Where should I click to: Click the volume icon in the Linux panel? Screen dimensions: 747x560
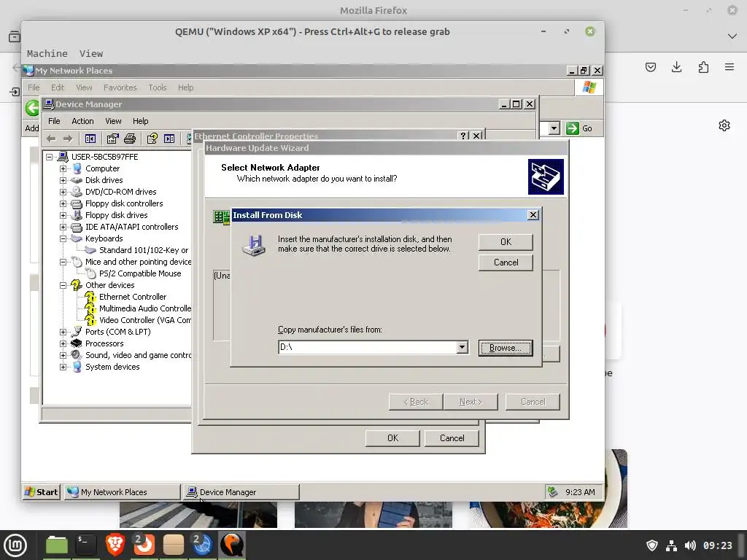(x=690, y=545)
